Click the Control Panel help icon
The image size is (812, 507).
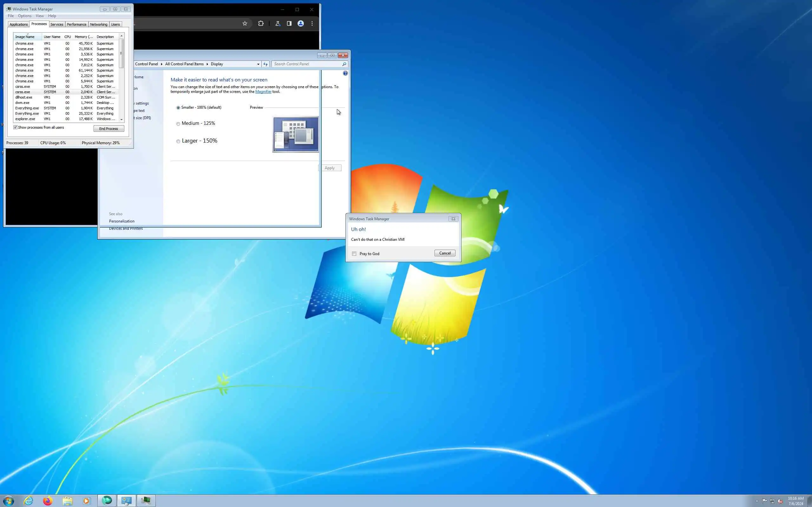click(345, 73)
